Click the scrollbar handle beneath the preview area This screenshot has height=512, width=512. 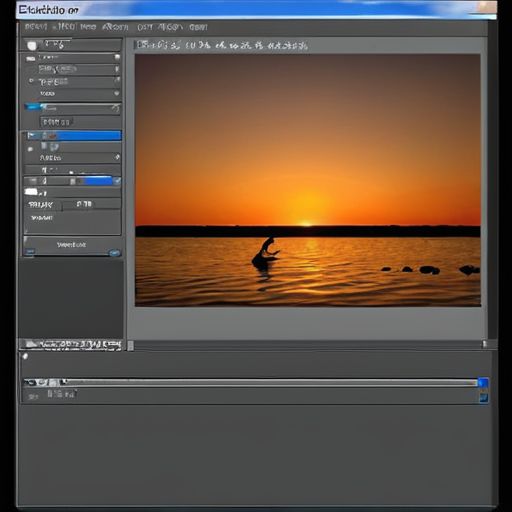click(x=131, y=346)
